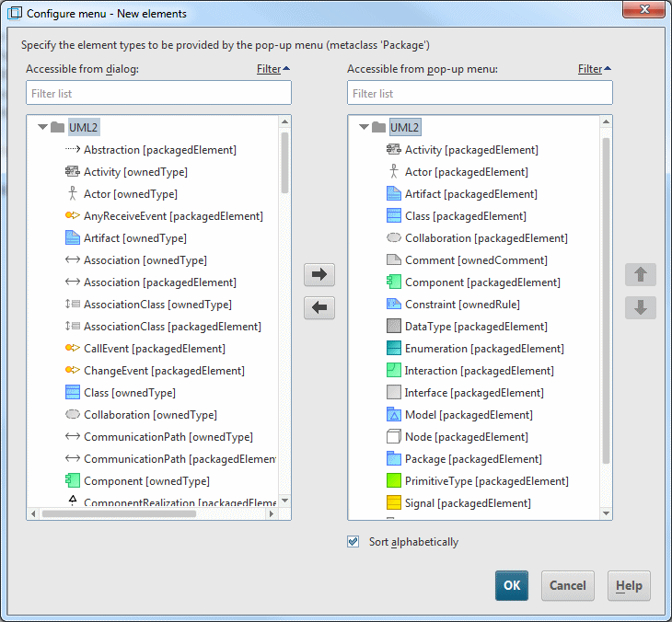Move item down with the down arrow button
The width and height of the screenshot is (672, 622).
point(641,307)
